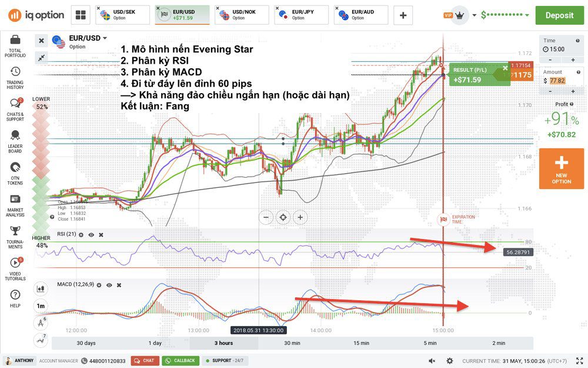The image size is (588, 368).
Task: Open the Leader Board
Action: point(15,139)
